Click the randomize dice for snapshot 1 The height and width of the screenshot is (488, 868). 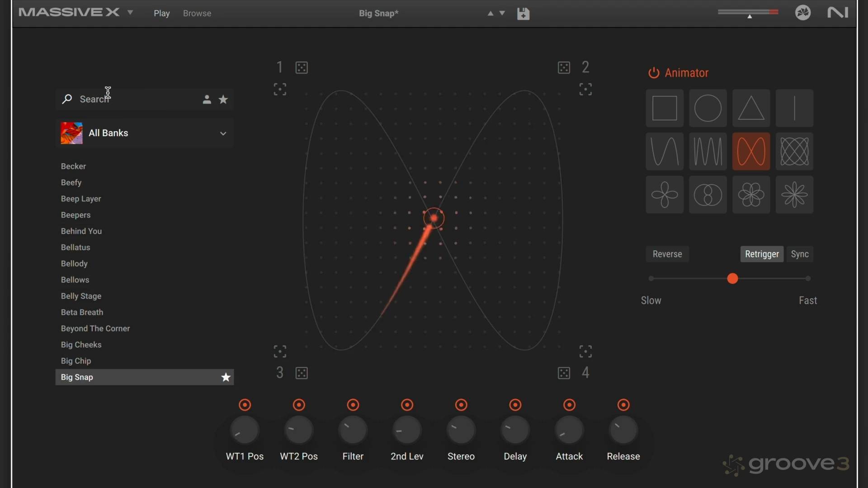pyautogui.click(x=302, y=68)
